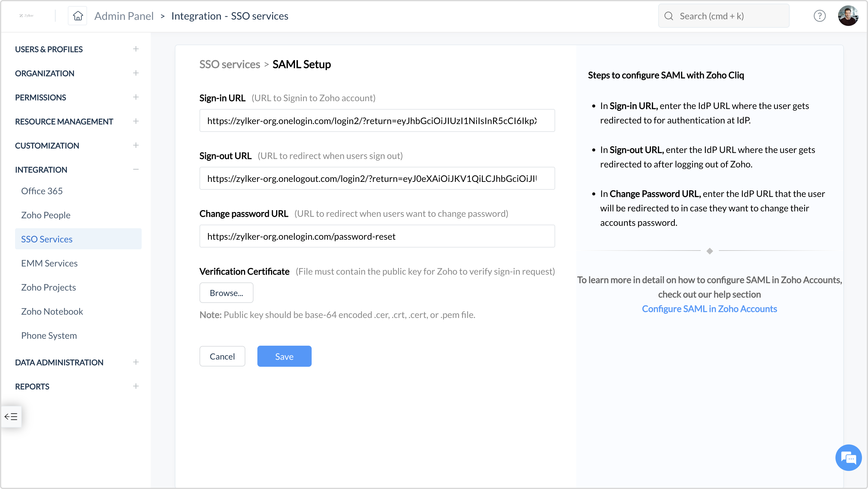The height and width of the screenshot is (489, 868).
Task: Open the chat support bubble icon
Action: coord(848,458)
